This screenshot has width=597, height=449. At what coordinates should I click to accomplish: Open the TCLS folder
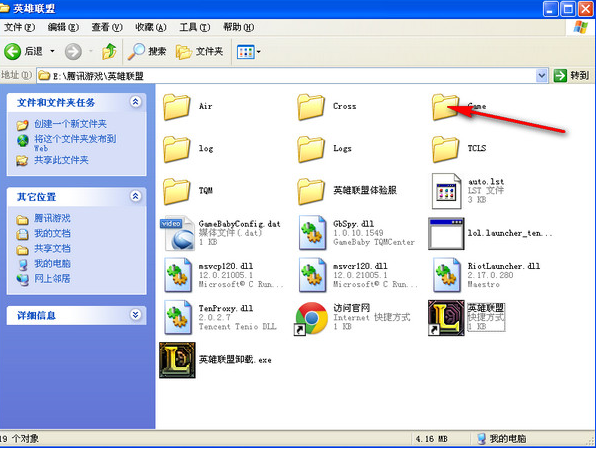pyautogui.click(x=445, y=149)
